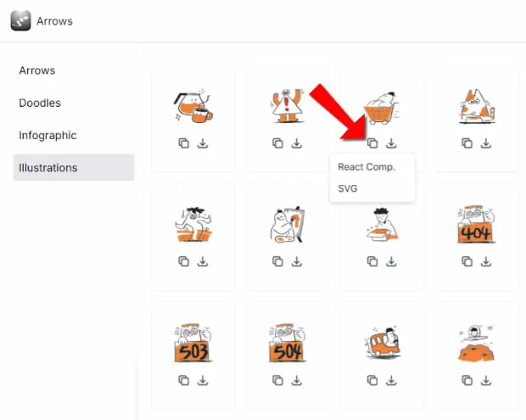
Task: Copy the warning triangle illustration
Action: tap(277, 143)
